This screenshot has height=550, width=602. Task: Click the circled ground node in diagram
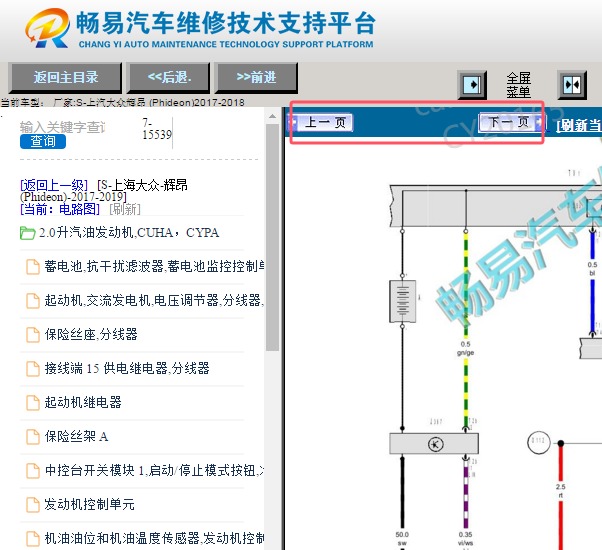click(538, 443)
